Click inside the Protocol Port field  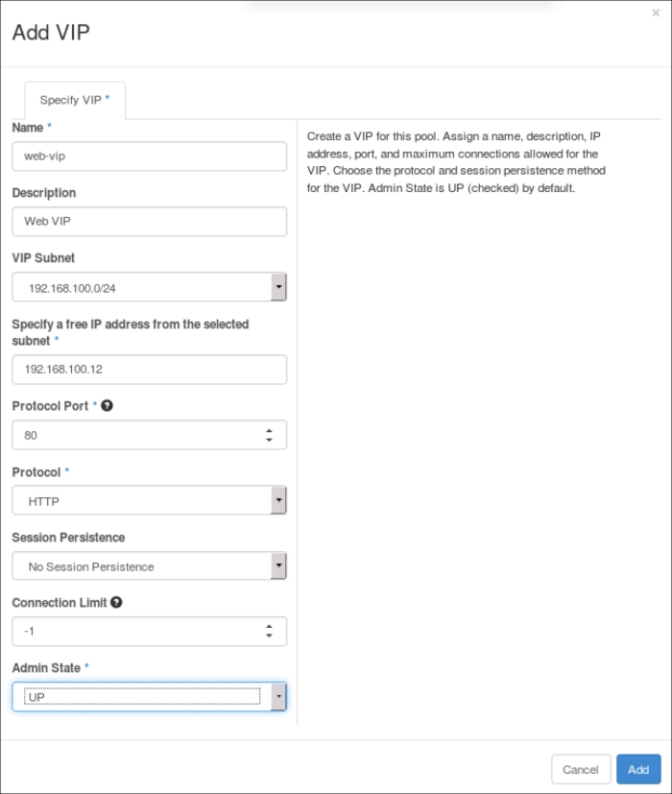click(x=134, y=435)
